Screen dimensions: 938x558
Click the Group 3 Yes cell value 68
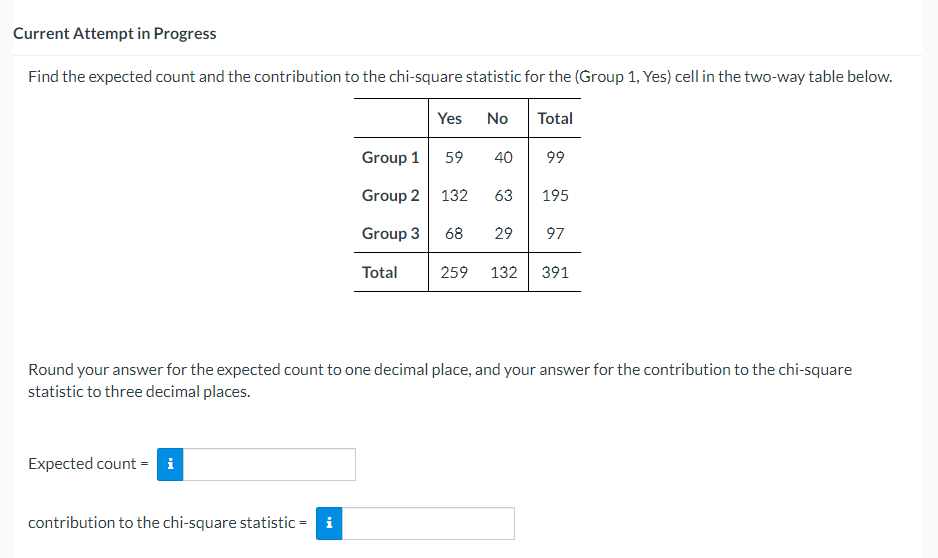tap(454, 233)
